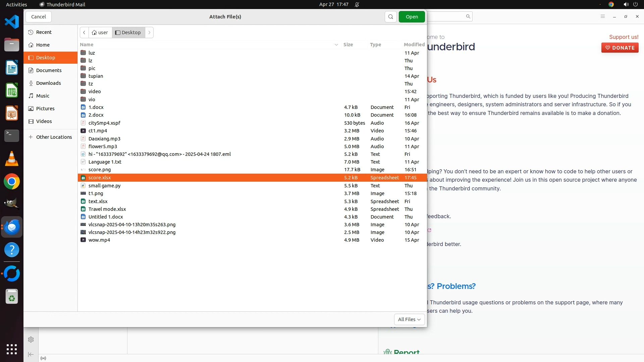This screenshot has width=644, height=362.
Task: Go to user home in path bar
Action: click(x=100, y=33)
